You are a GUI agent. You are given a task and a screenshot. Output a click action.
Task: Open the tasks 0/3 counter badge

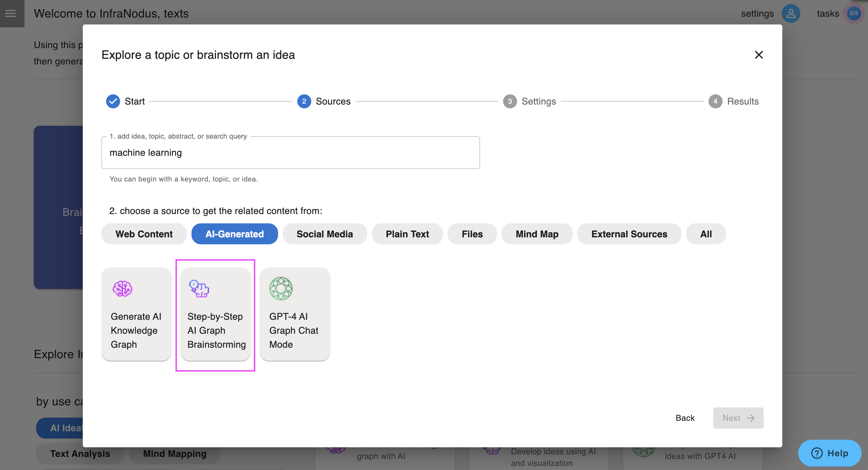853,13
